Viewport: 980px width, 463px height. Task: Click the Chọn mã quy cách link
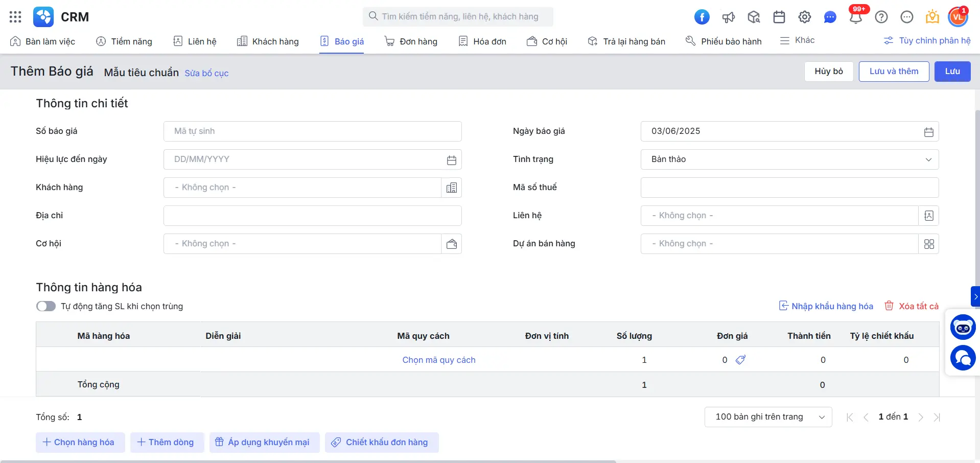point(438,360)
